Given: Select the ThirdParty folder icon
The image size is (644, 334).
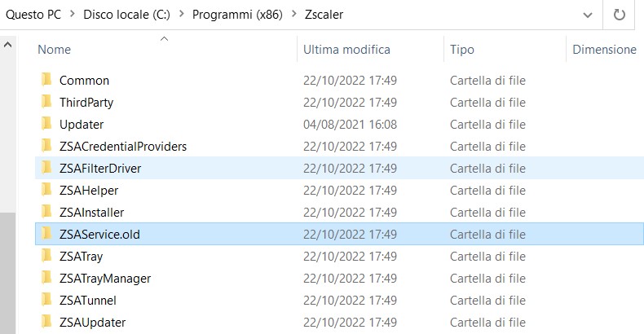Looking at the screenshot, I should coord(46,102).
